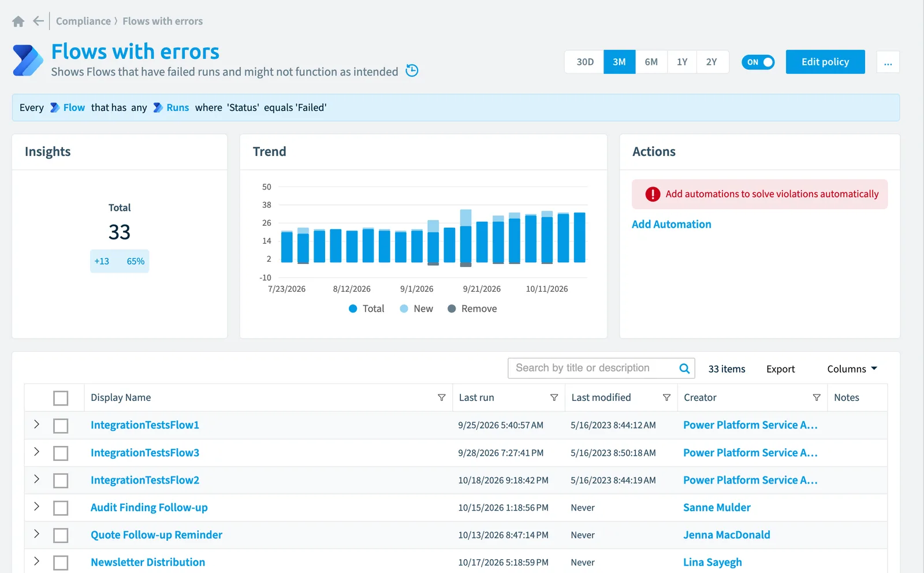Click the large Power Automate logo
Viewport: 924px width, 573px height.
(28, 61)
